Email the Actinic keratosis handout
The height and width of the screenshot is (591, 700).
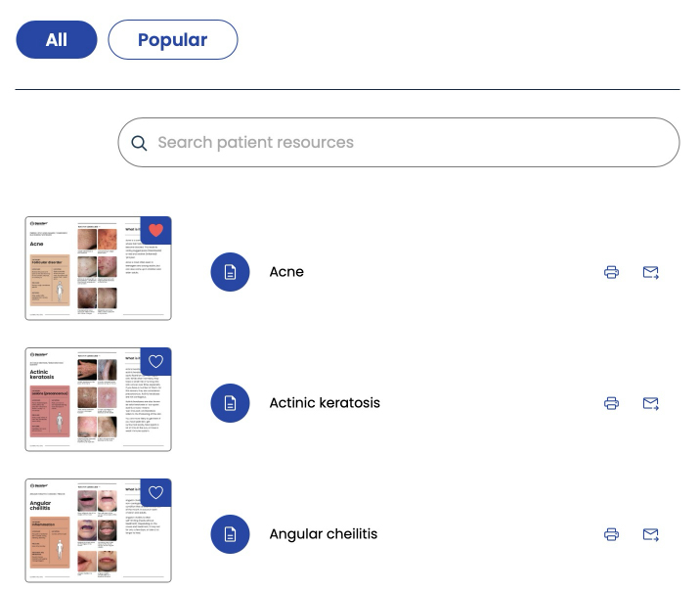tap(650, 403)
